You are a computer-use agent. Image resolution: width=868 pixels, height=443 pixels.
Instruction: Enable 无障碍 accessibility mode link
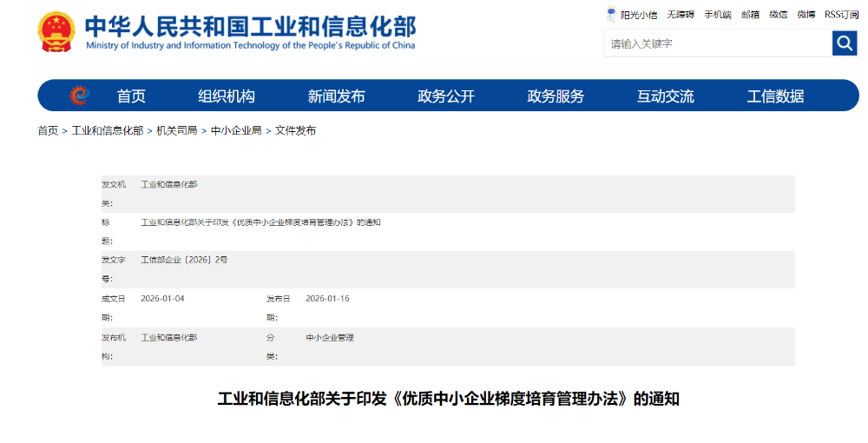click(x=681, y=15)
